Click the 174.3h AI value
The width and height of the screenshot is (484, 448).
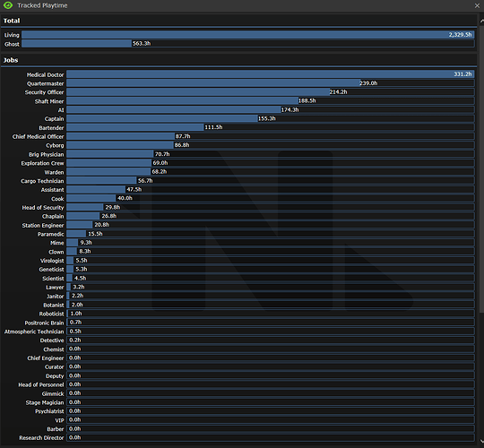pyautogui.click(x=290, y=109)
